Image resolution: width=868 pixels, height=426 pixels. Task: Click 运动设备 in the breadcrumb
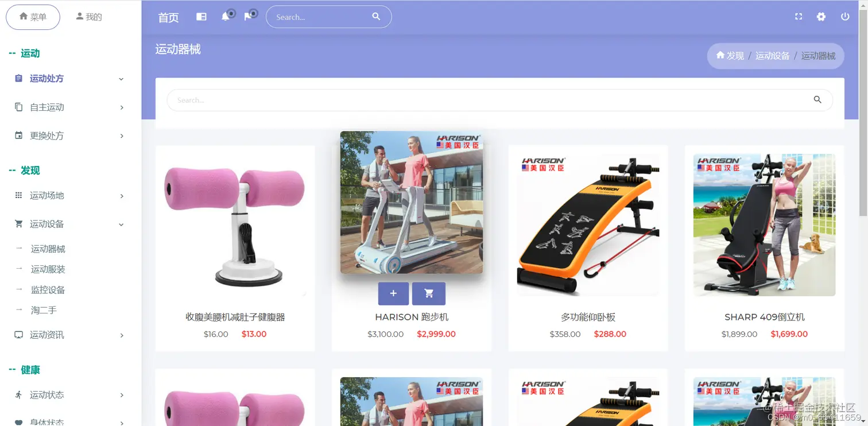click(x=772, y=56)
